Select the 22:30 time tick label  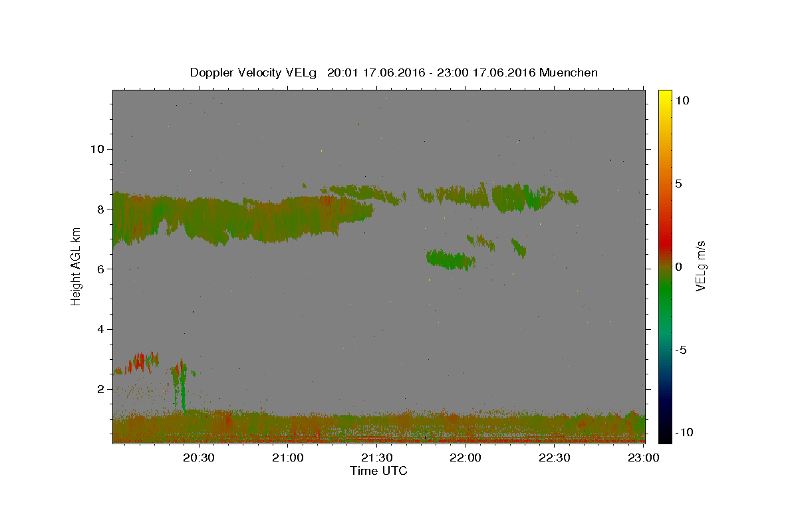pos(554,458)
